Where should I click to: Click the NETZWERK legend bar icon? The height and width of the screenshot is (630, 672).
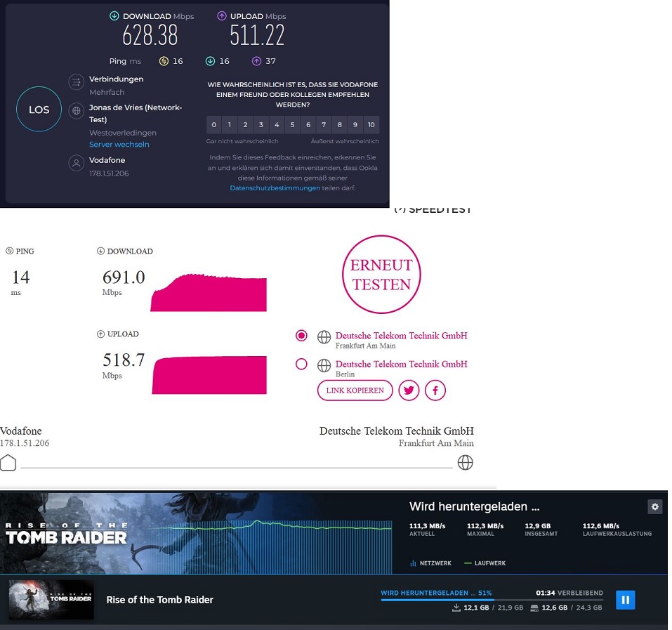413,563
